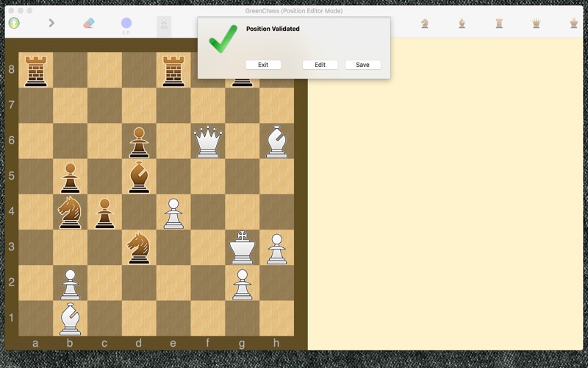
Task: Click the brown bishop on d5
Action: pos(139,177)
